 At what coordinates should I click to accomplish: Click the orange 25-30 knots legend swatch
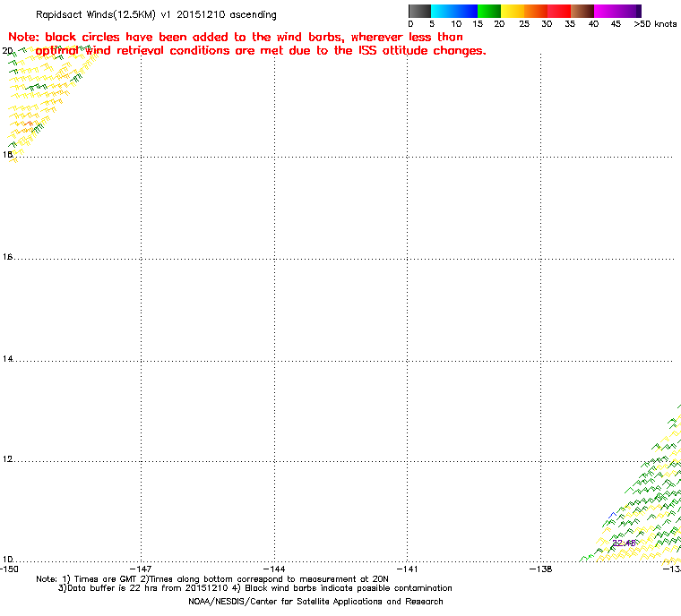click(536, 11)
